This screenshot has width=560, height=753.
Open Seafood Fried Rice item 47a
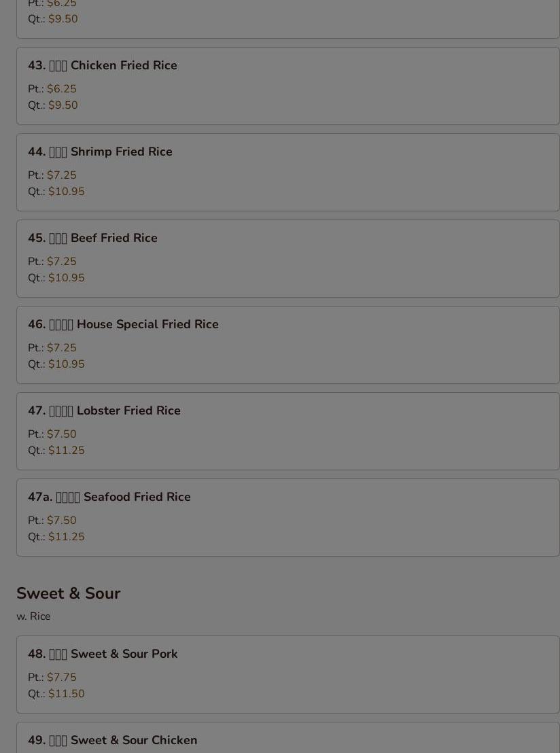[287, 518]
